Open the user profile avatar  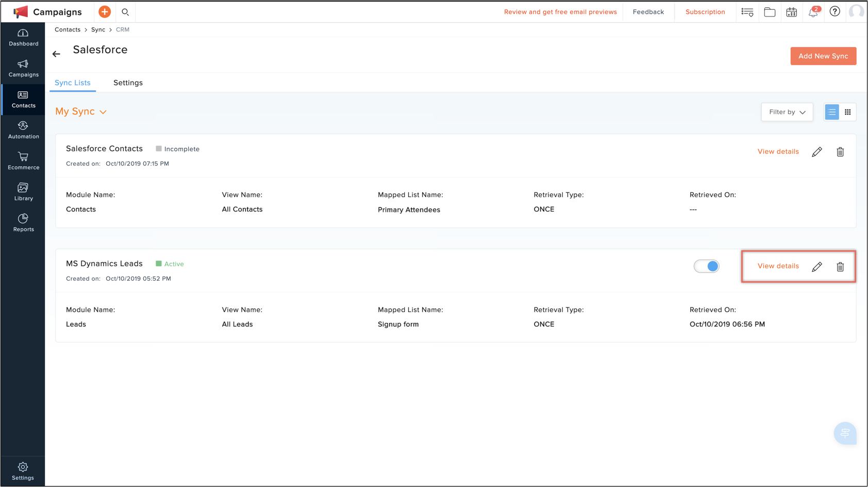[x=856, y=11]
